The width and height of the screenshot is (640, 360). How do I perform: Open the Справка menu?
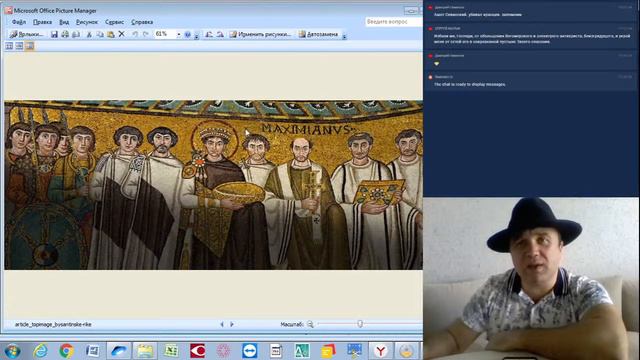[x=142, y=22]
